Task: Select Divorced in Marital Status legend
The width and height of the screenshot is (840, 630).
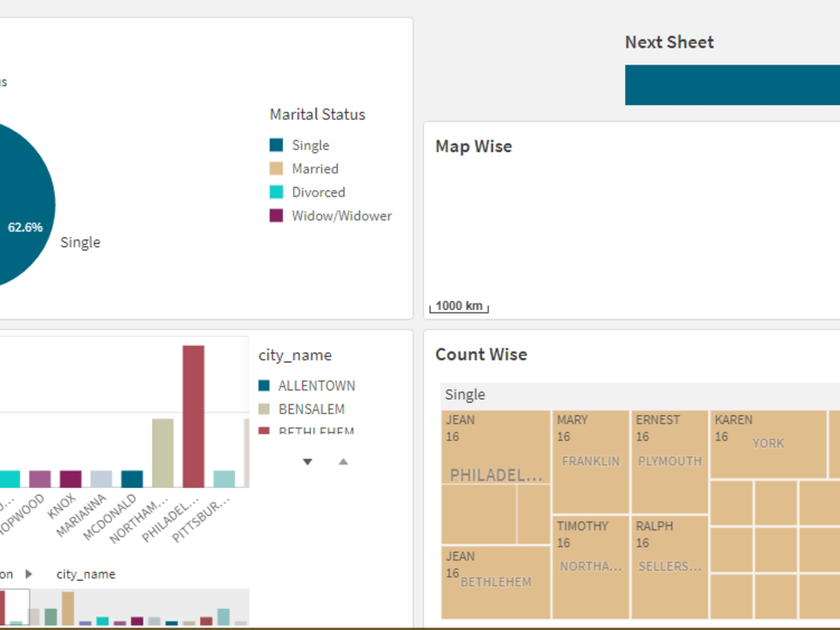Action: coord(307,192)
